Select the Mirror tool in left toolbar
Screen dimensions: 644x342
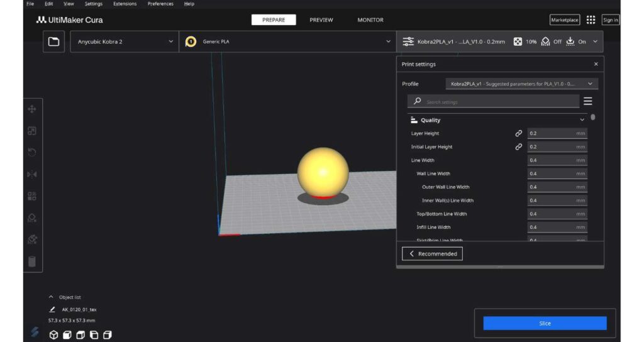[31, 175]
